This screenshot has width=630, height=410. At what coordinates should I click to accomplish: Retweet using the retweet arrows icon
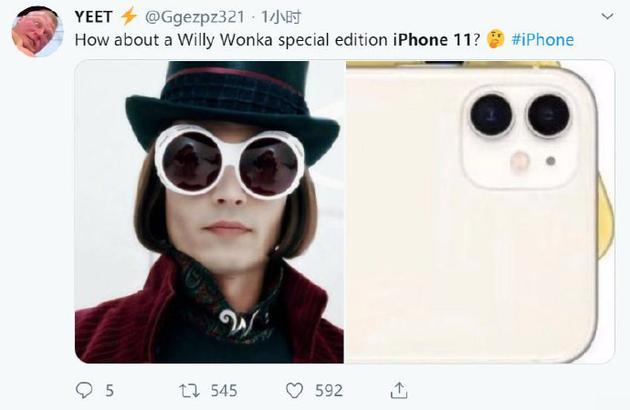pyautogui.click(x=187, y=389)
